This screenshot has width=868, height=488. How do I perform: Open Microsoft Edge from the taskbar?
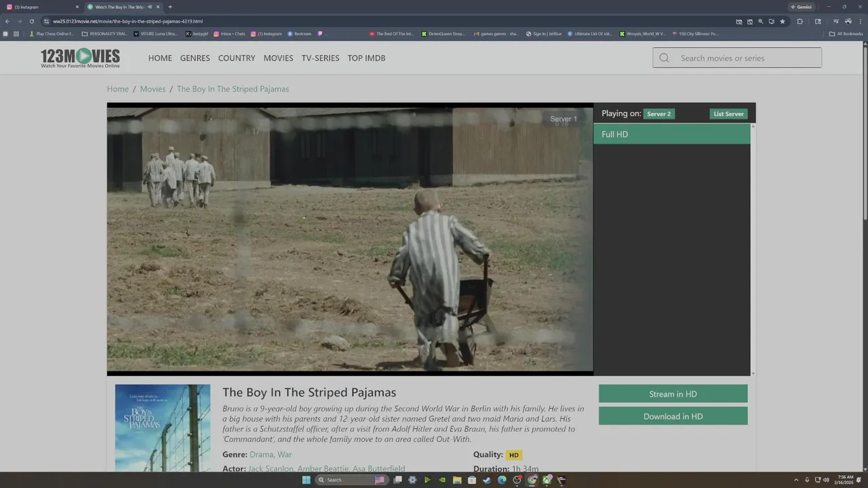point(502,480)
